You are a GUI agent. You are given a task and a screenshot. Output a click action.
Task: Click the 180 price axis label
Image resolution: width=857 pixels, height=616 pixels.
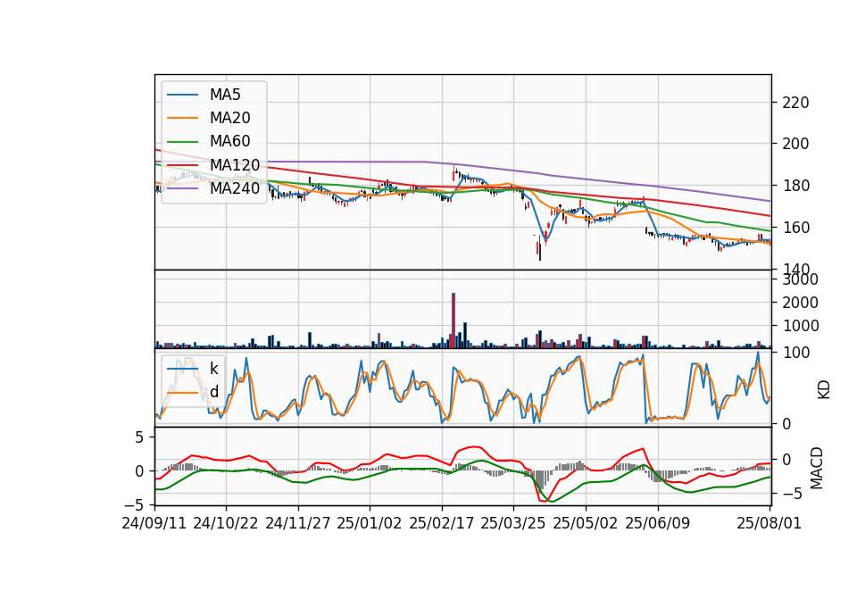795,186
